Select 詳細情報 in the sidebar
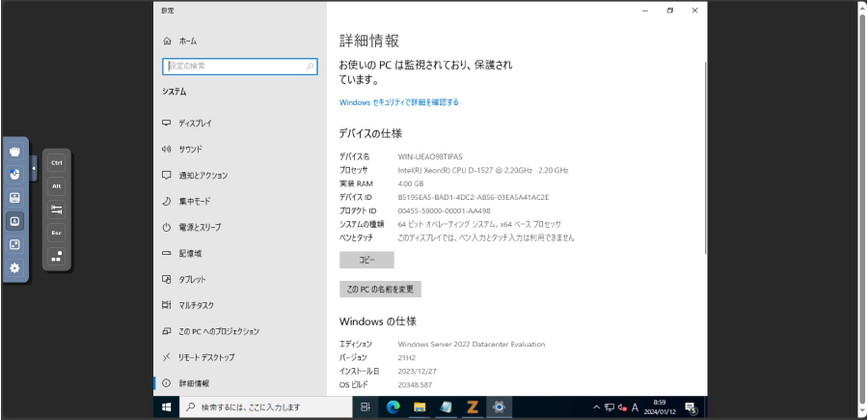This screenshot has width=868, height=420. click(x=240, y=383)
